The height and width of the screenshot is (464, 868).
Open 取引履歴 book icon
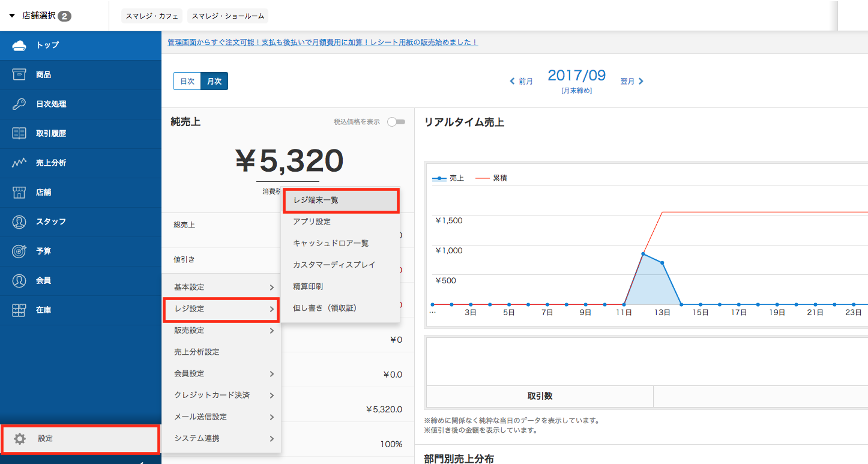tap(19, 133)
